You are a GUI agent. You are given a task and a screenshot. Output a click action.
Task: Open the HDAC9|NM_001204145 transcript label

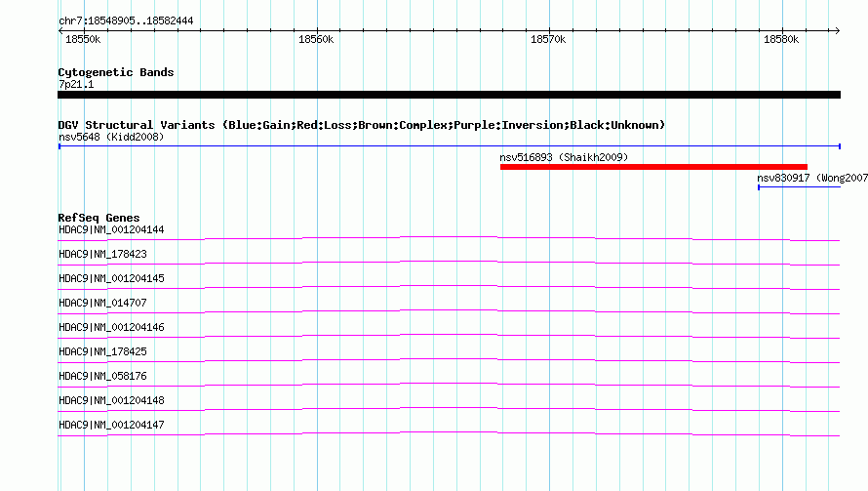tap(111, 278)
